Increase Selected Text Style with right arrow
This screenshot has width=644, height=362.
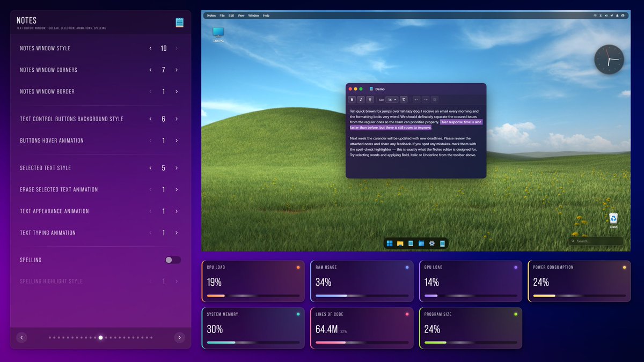click(x=177, y=168)
